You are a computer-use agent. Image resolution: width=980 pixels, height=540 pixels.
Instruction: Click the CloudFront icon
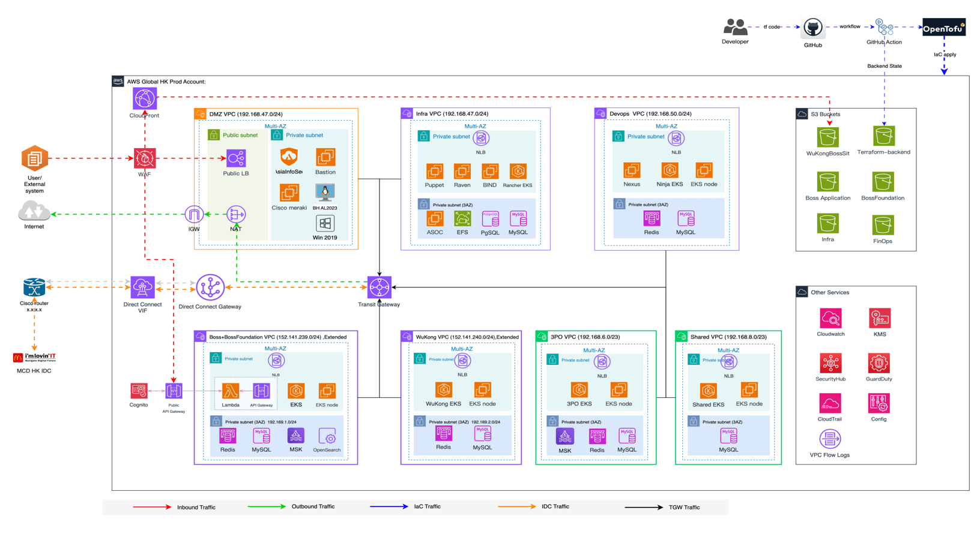pos(145,98)
